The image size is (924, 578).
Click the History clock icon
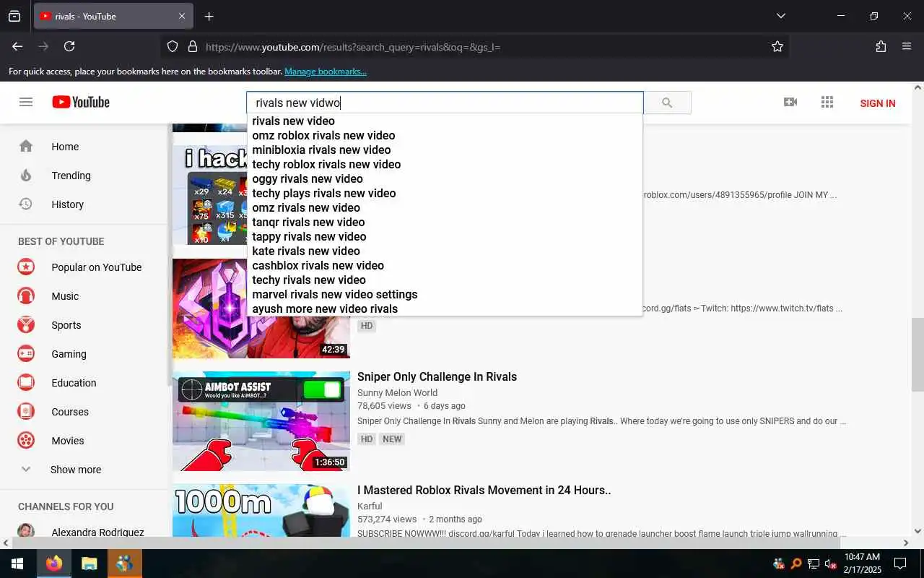point(26,204)
